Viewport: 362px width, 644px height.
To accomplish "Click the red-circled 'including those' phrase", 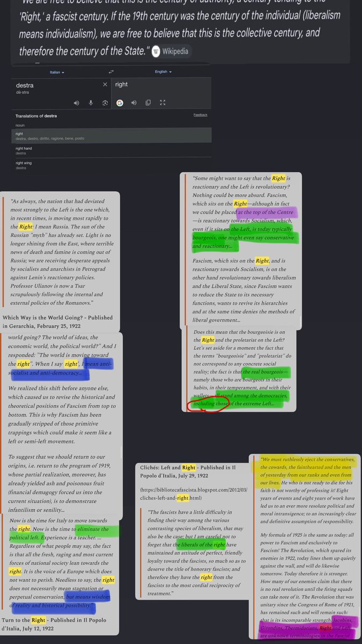I will point(211,403).
